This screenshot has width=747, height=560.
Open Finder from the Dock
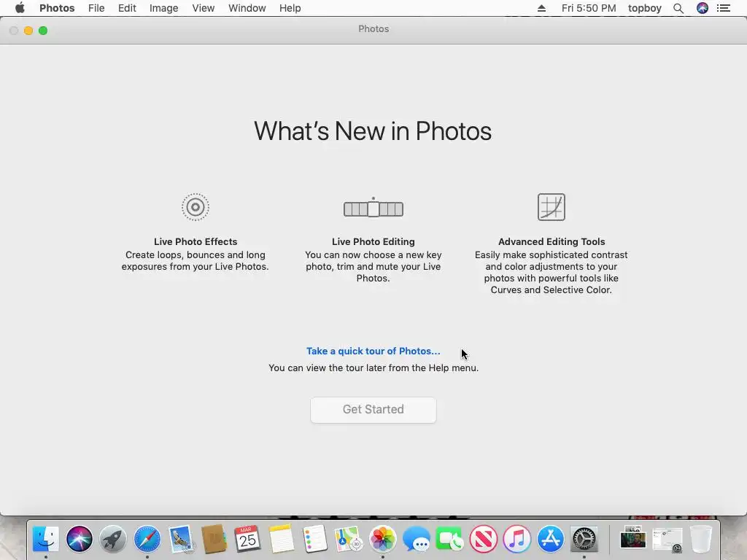pos(46,539)
